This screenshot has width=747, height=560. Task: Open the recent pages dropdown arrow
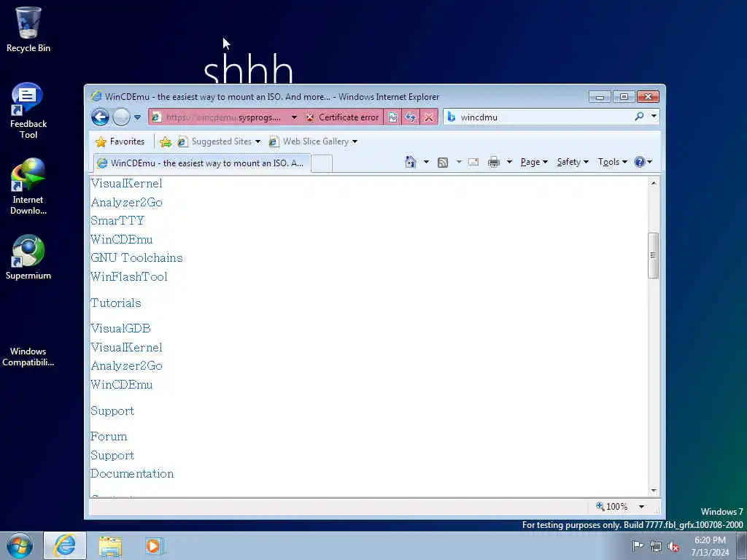(x=137, y=117)
